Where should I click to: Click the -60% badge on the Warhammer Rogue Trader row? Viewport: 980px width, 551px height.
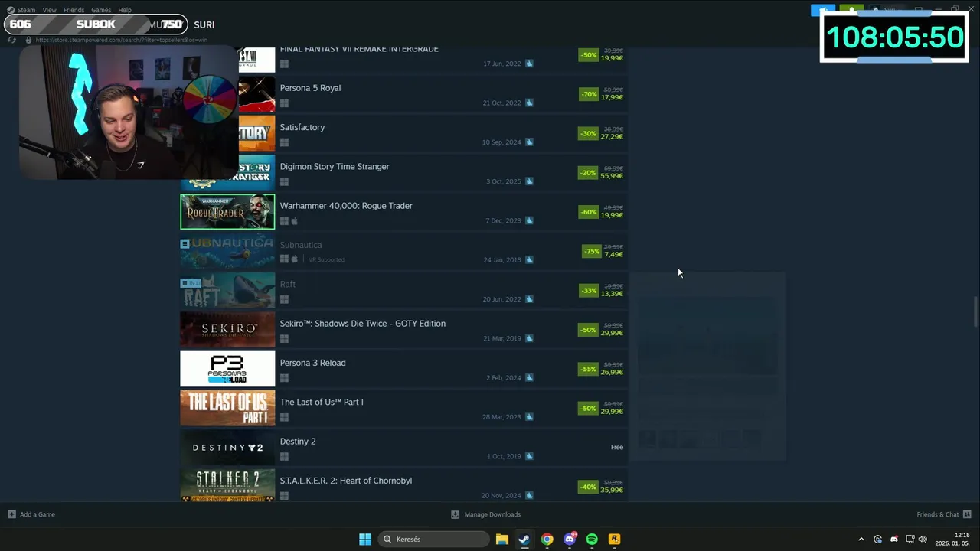[x=589, y=212]
